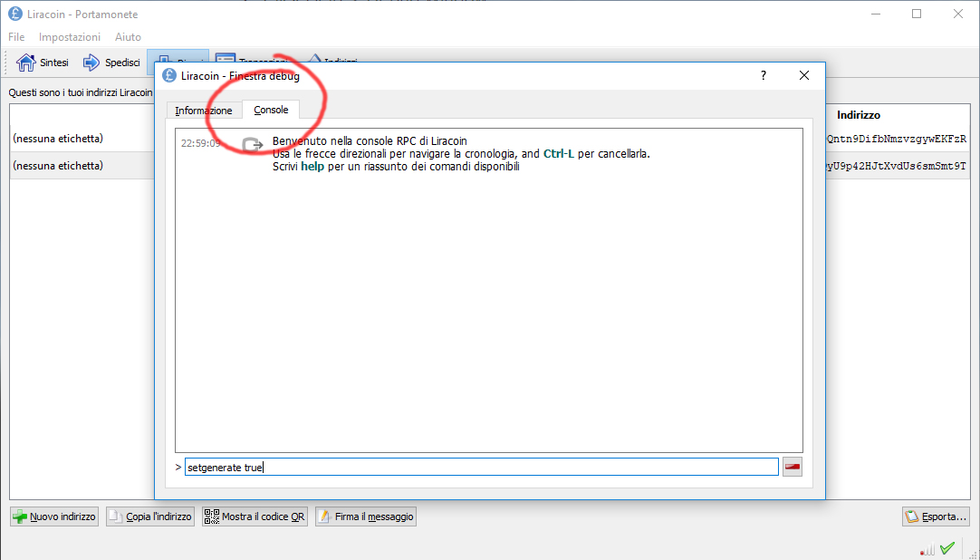Click the green checkmark sync status icon

[x=947, y=548]
